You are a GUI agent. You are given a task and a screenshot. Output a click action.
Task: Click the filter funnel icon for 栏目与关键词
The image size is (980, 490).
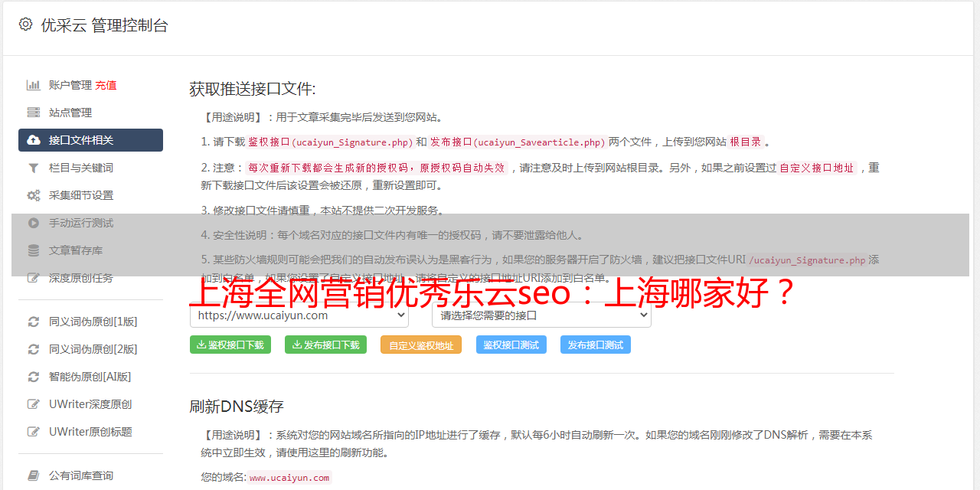point(34,168)
